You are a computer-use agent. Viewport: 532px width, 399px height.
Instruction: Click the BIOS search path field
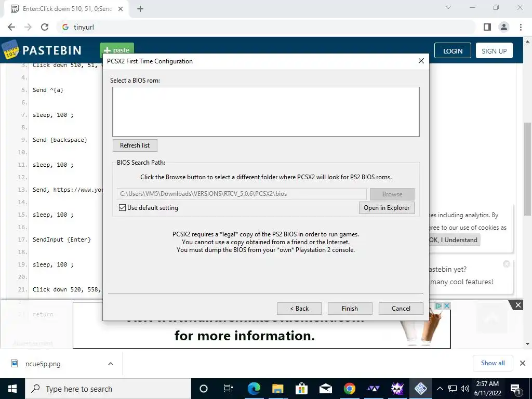tap(242, 194)
